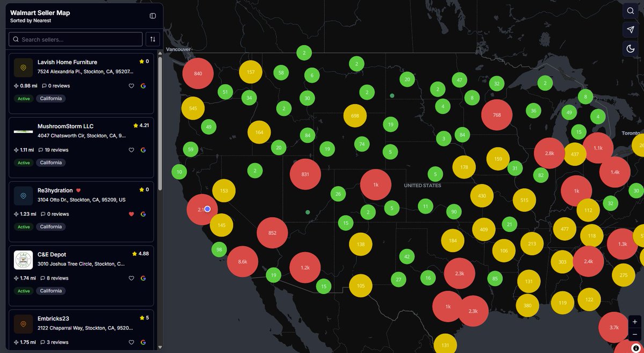Open C&E Depot seller name
644x353 pixels.
pyautogui.click(x=52, y=254)
